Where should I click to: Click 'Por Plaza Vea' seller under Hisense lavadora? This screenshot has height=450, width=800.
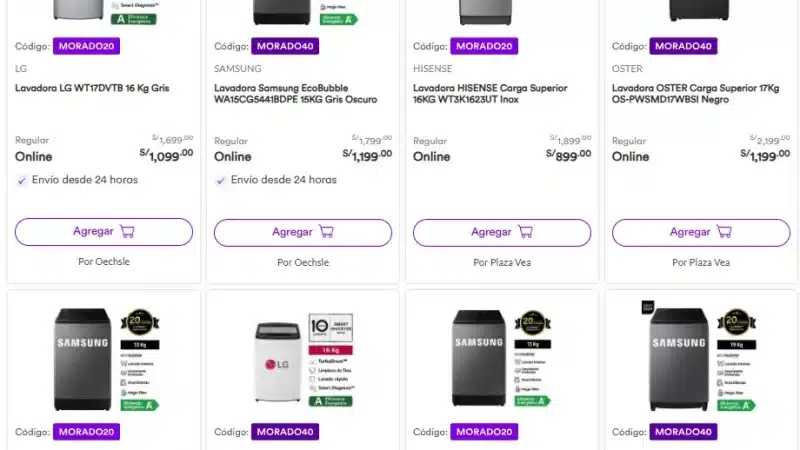[x=502, y=262]
